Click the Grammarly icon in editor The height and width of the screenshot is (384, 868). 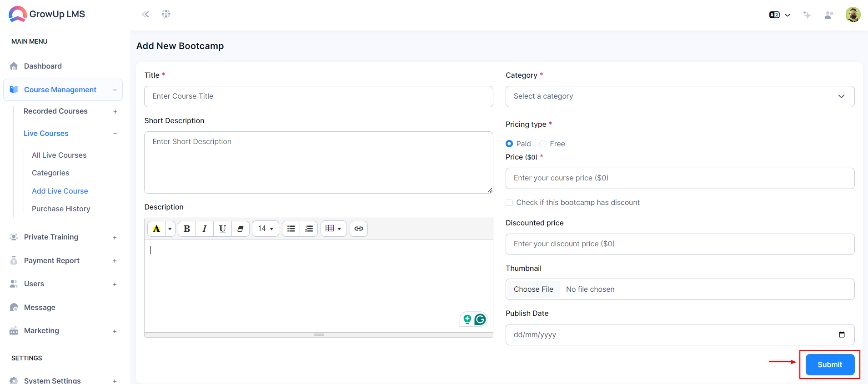coord(480,319)
